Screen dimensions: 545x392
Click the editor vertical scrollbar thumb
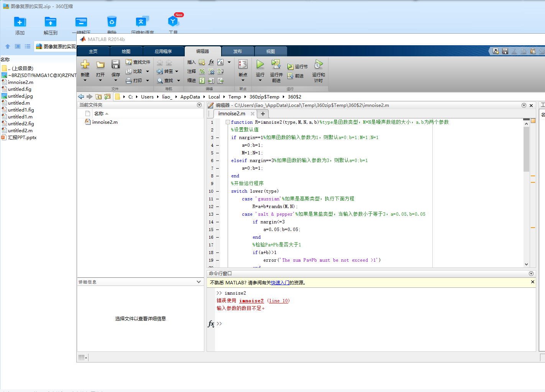[x=526, y=149]
